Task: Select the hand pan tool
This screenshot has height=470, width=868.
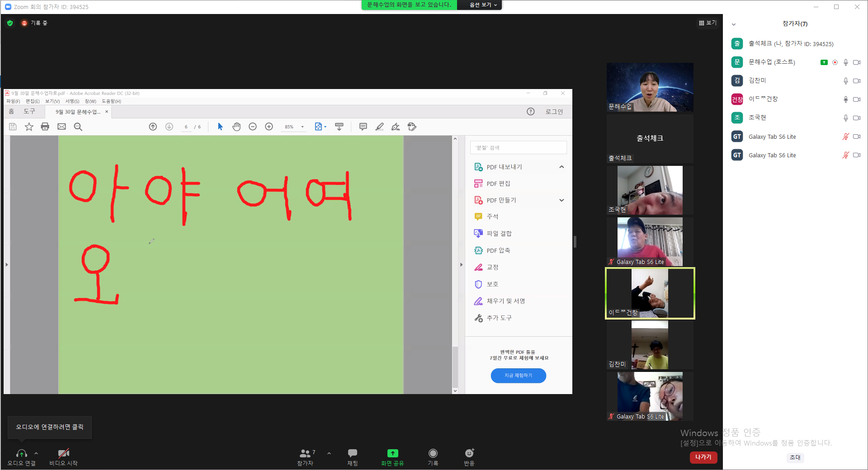Action: (236, 127)
